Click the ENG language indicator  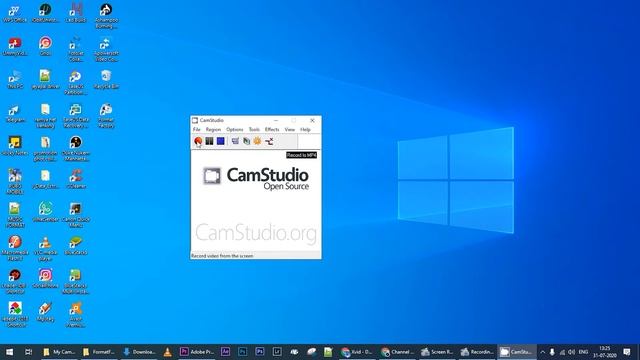click(x=584, y=352)
